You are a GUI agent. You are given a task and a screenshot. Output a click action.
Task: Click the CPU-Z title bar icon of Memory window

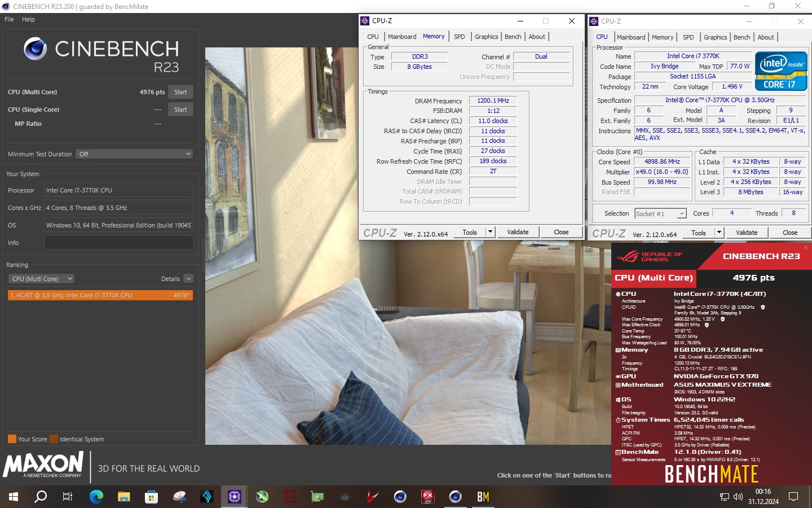365,21
